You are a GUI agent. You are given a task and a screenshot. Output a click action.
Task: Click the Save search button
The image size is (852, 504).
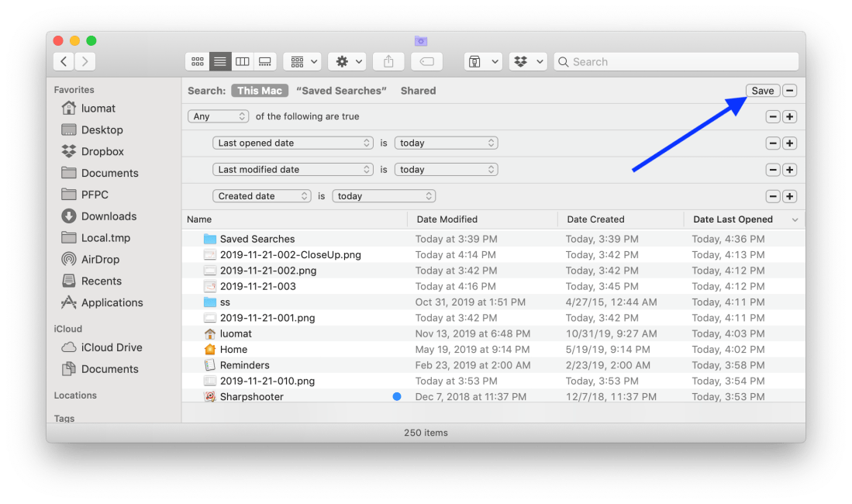click(x=762, y=91)
